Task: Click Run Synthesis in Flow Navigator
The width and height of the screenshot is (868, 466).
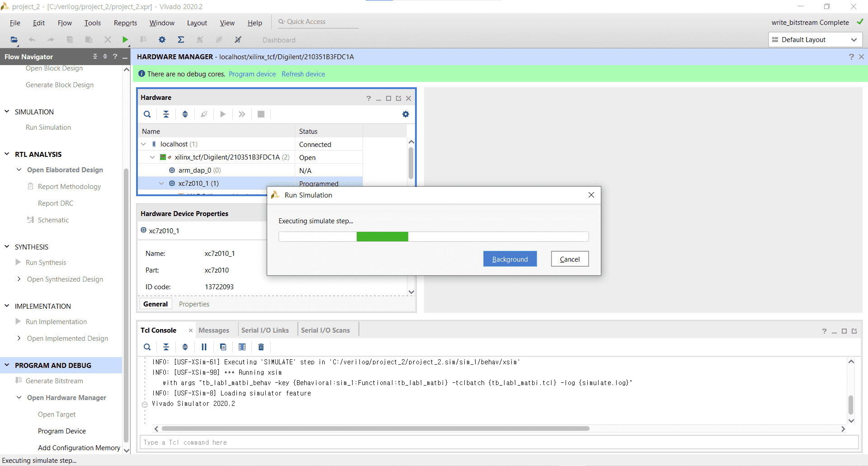Action: pyautogui.click(x=46, y=263)
